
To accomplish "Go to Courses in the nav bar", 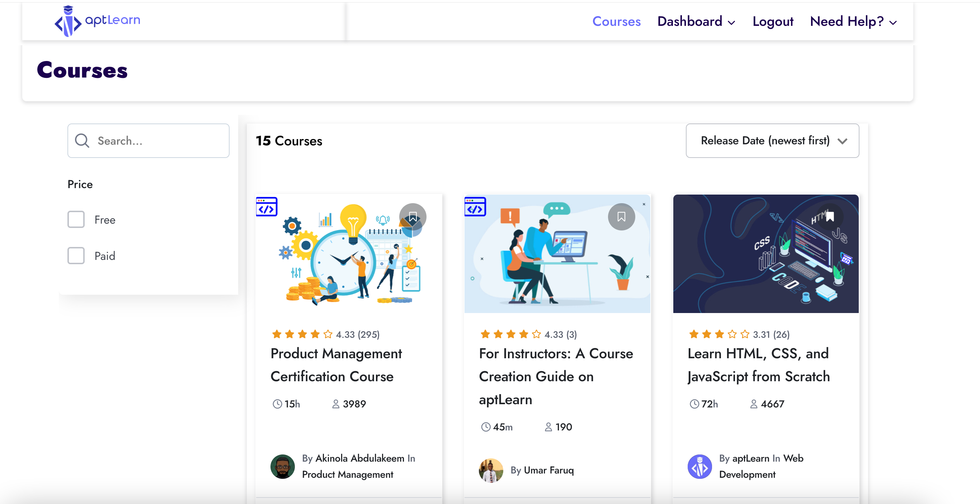I will click(x=616, y=21).
